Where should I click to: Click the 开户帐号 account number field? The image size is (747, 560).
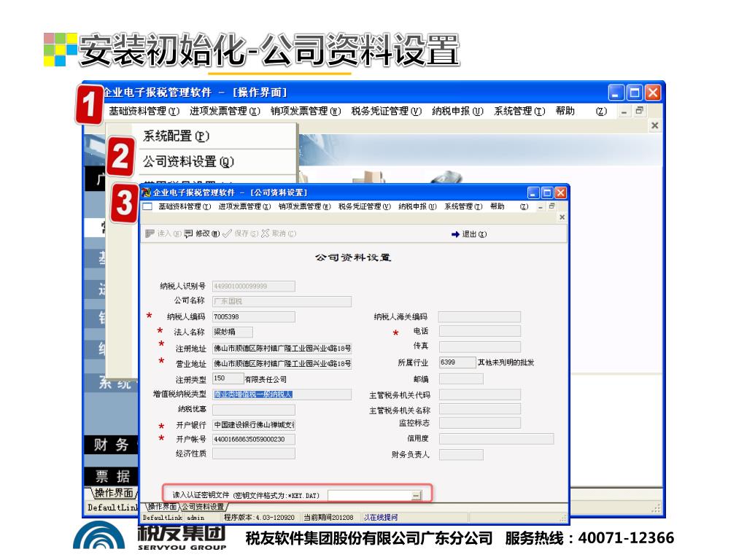pyautogui.click(x=253, y=439)
